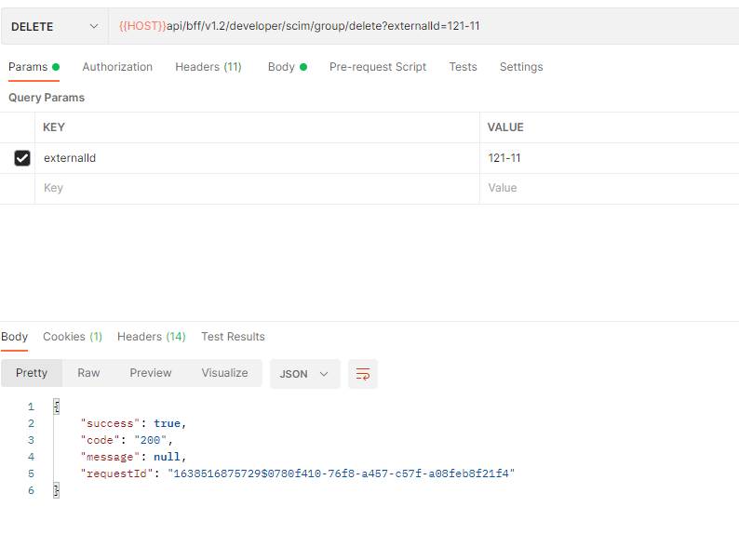
Task: Expand the JSON format dropdown
Action: coord(305,374)
